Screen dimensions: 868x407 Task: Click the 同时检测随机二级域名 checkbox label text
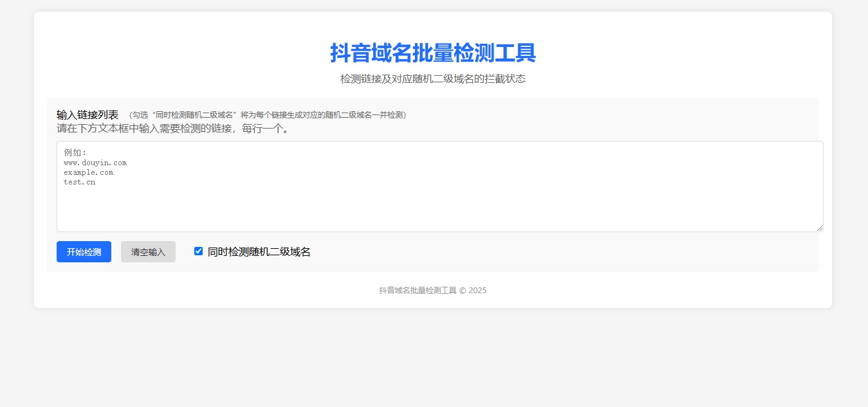(259, 252)
